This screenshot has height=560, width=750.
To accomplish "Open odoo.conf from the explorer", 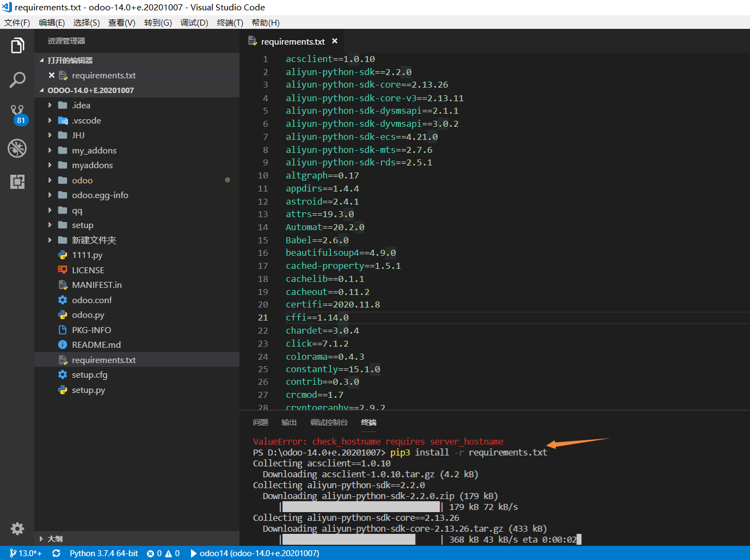I will (91, 299).
